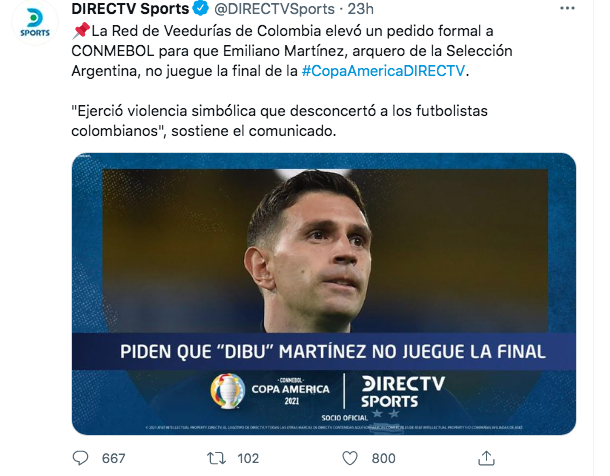Click the share upload icon
Image resolution: width=610 pixels, height=476 pixels.
(x=486, y=458)
